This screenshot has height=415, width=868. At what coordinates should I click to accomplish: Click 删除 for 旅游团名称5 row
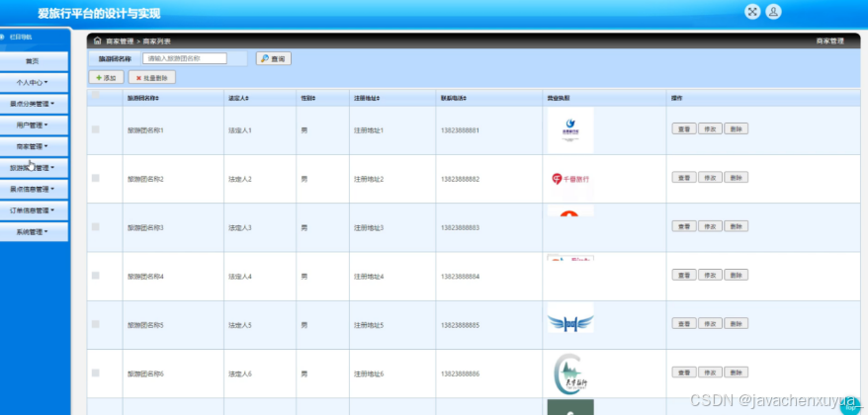point(736,323)
